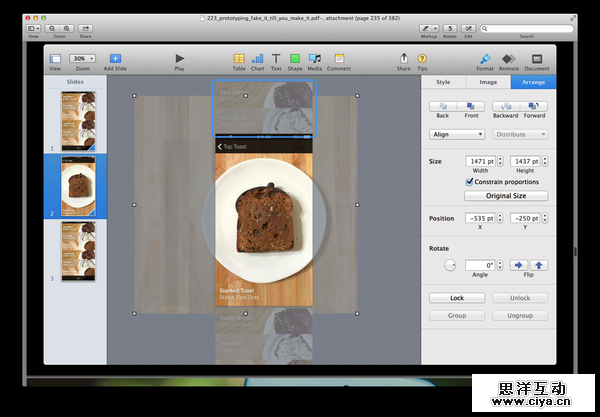Toggle Constrain proportions checkbox
This screenshot has height=417, width=600.
(470, 182)
